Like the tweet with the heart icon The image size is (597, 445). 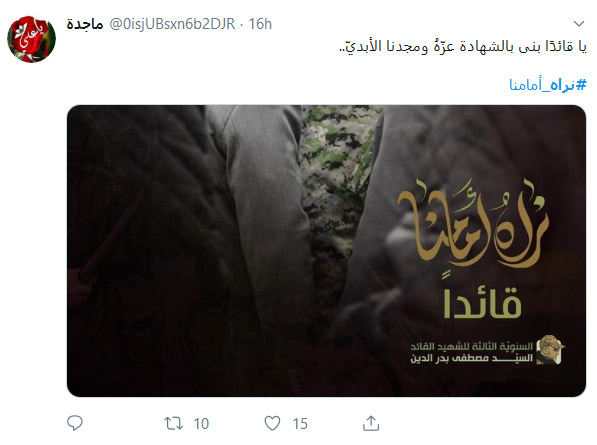click(x=272, y=423)
